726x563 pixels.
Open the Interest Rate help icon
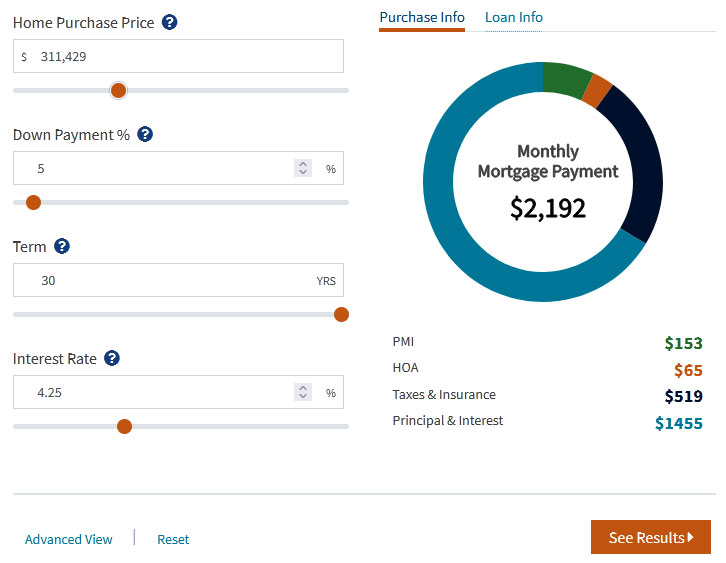coord(112,358)
